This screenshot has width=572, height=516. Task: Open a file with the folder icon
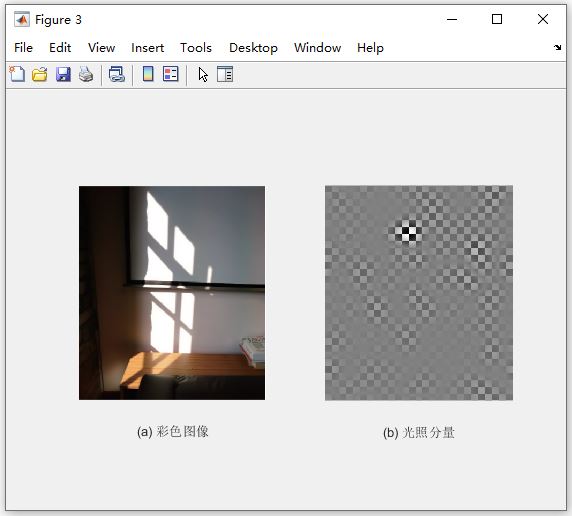40,74
